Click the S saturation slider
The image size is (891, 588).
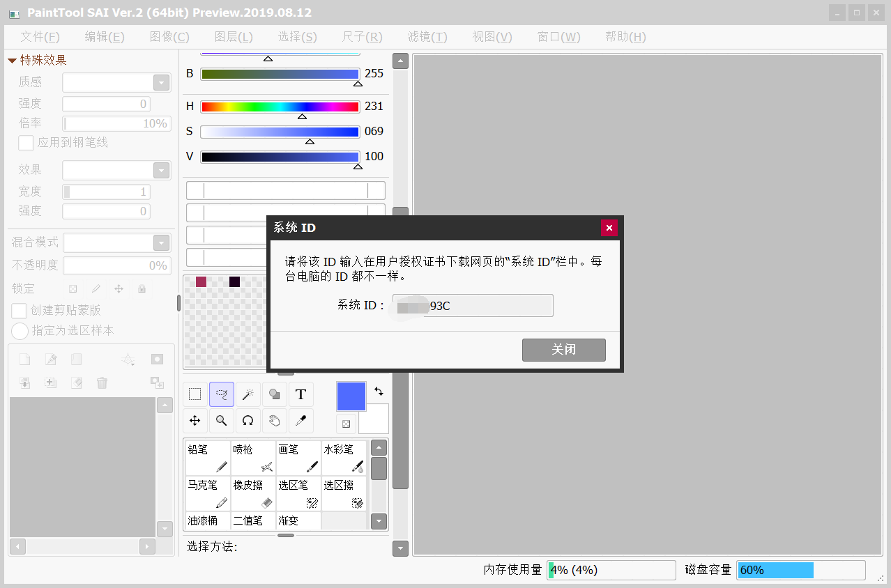click(280, 132)
